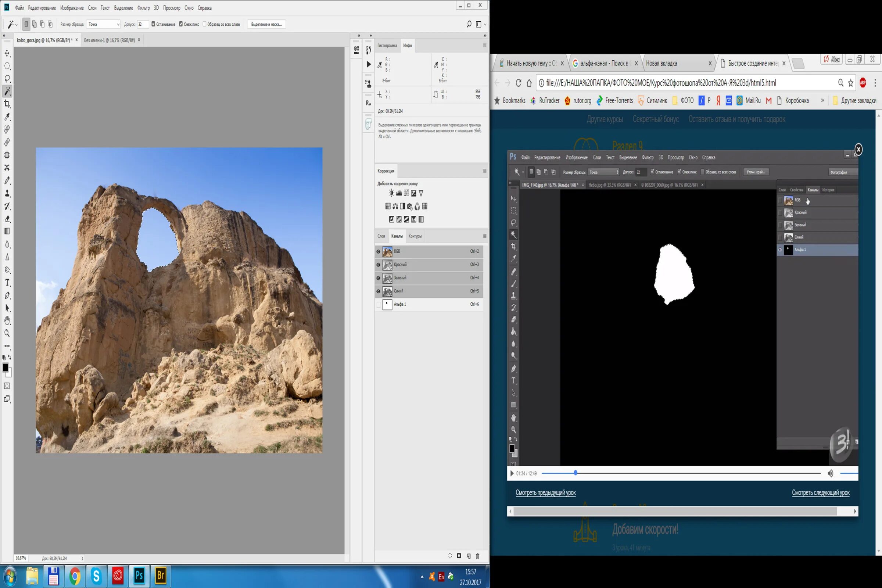882x588 pixels.
Task: Open the Info panel options menu
Action: point(484,45)
